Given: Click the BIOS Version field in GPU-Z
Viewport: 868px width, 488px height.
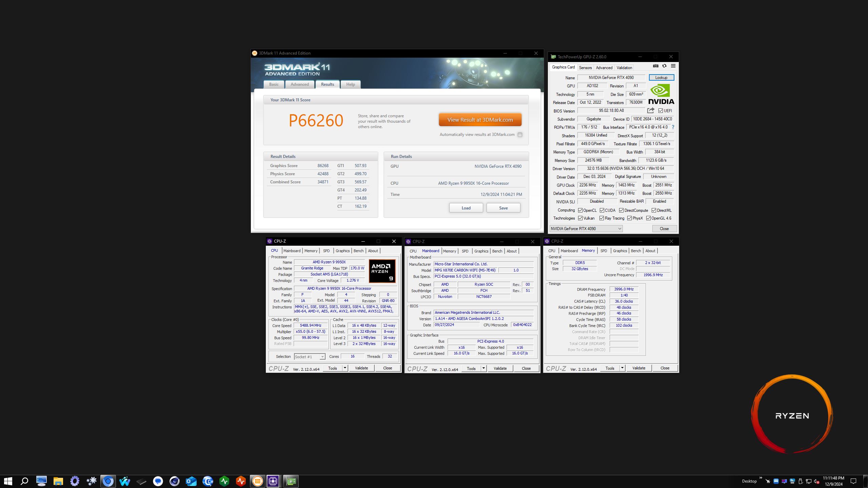Looking at the screenshot, I should (x=611, y=110).
